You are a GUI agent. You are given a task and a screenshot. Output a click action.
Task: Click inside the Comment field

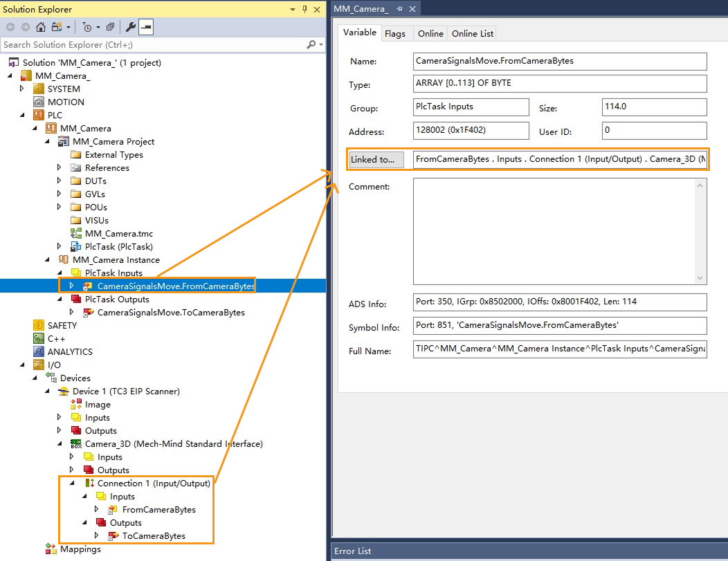554,228
